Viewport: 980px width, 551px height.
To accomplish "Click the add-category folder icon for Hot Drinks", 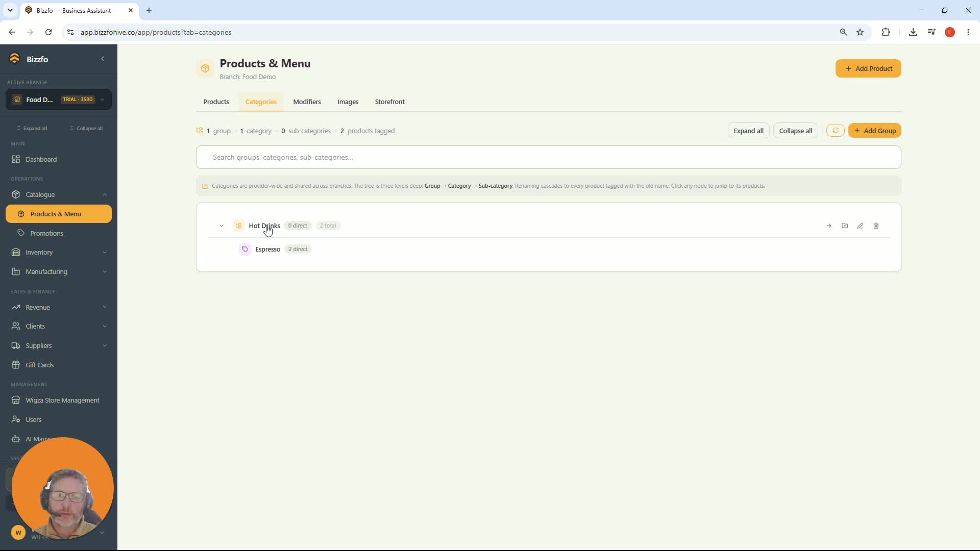I will coord(845,226).
